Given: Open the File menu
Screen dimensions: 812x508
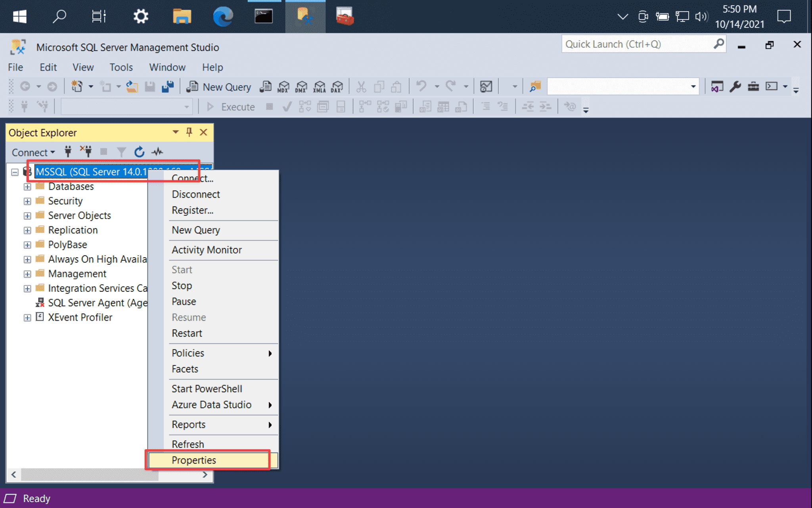Looking at the screenshot, I should point(15,67).
